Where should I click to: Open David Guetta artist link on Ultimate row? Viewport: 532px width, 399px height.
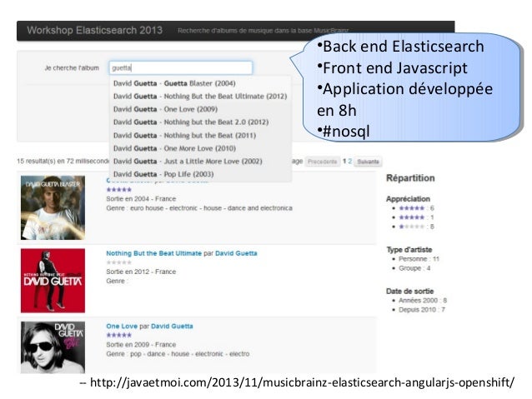pos(236,253)
